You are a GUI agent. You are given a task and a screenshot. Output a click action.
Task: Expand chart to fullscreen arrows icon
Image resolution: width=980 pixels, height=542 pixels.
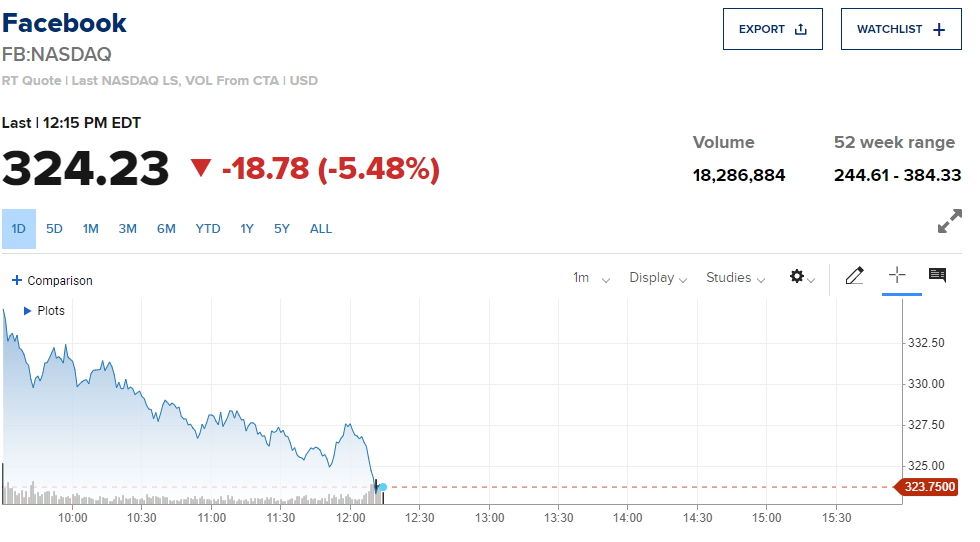pyautogui.click(x=949, y=221)
